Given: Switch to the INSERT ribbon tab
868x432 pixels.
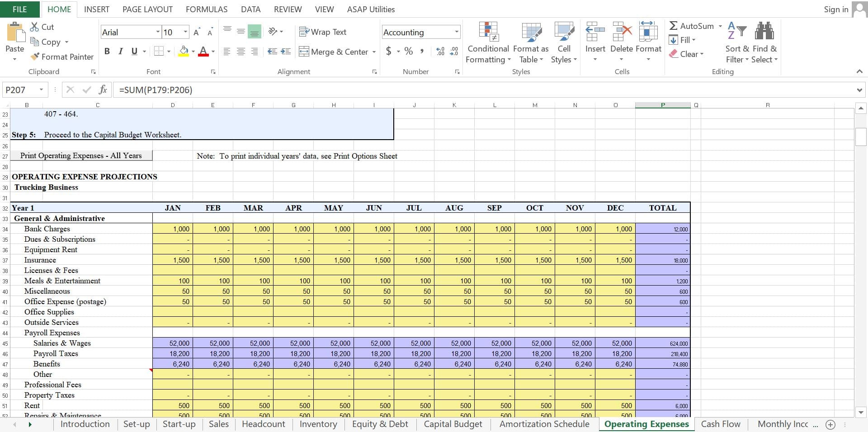Looking at the screenshot, I should (x=97, y=9).
